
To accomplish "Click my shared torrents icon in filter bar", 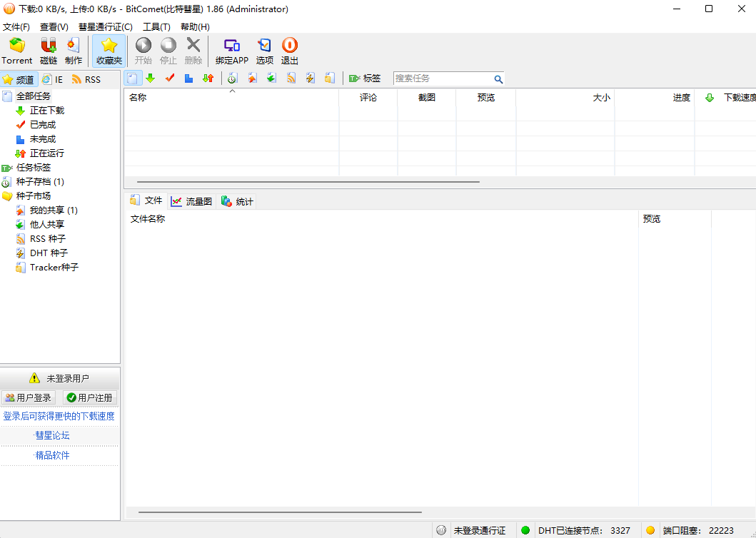I will tap(252, 78).
